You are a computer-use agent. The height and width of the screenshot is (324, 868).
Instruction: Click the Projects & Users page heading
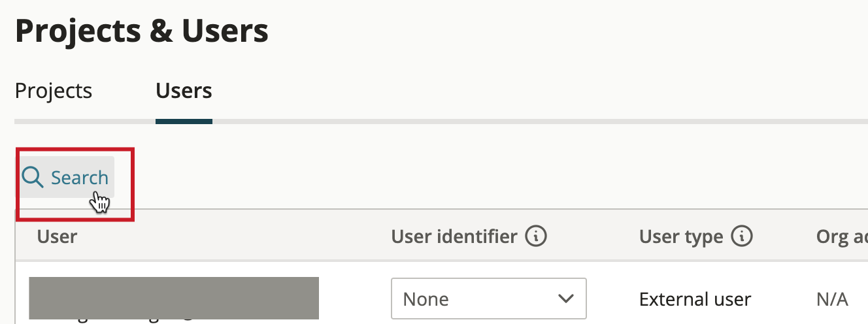click(142, 31)
